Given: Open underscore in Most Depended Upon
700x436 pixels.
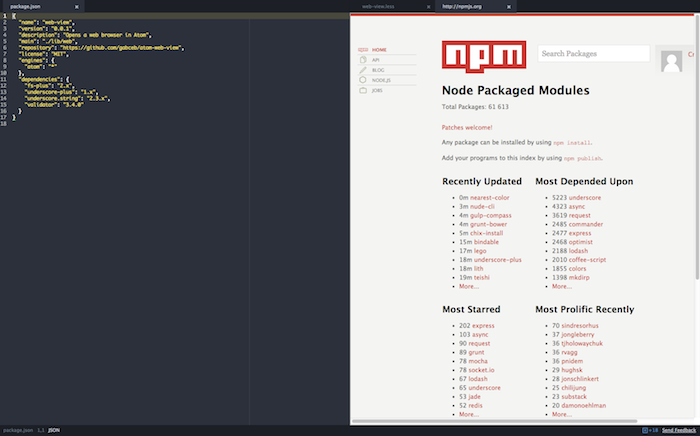Looking at the screenshot, I should coord(585,198).
